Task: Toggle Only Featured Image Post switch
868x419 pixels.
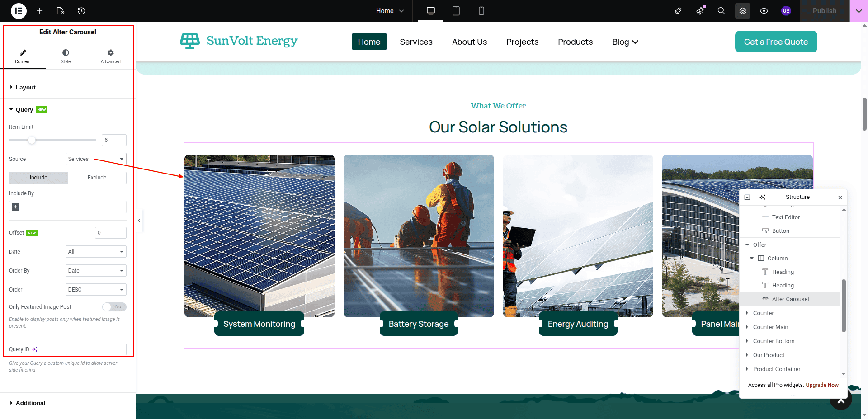Action: [114, 307]
